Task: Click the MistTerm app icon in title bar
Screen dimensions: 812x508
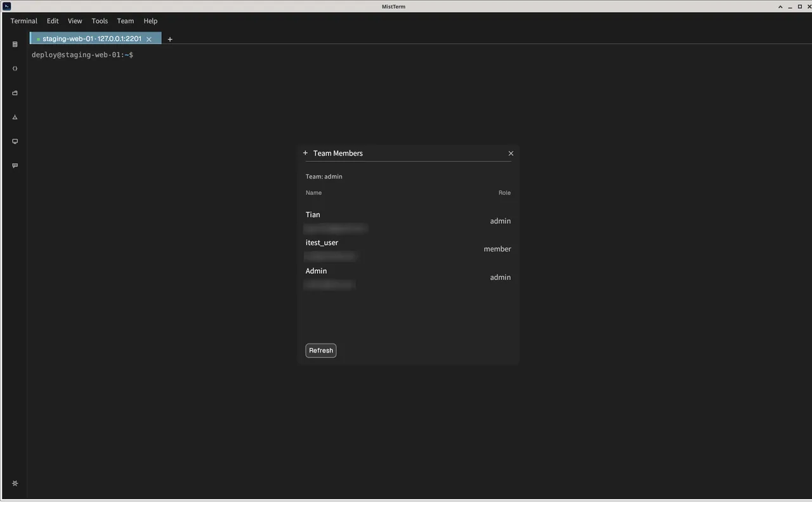Action: pyautogui.click(x=7, y=6)
